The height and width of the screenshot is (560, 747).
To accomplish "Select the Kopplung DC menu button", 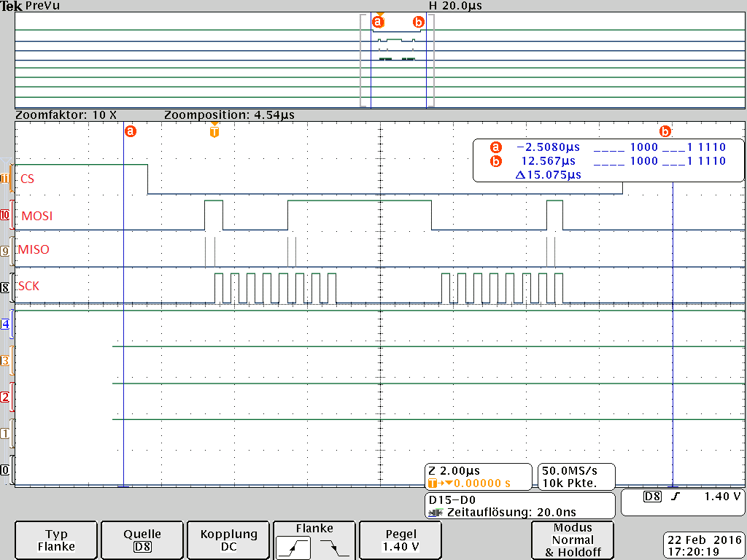I will click(x=228, y=540).
